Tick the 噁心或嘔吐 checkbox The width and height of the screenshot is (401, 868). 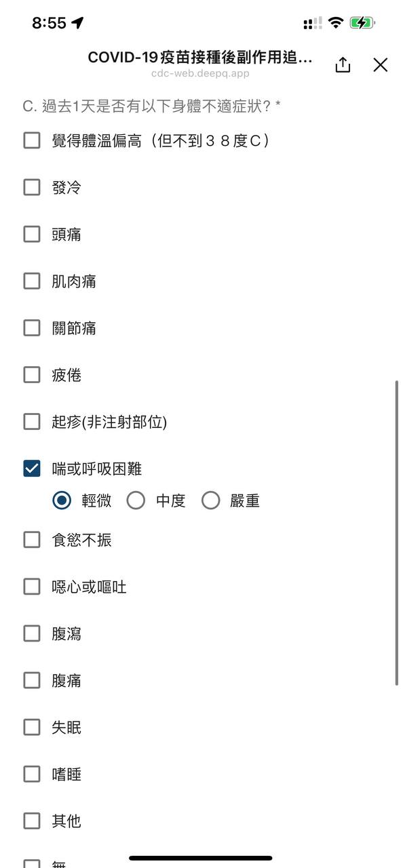pyautogui.click(x=32, y=587)
